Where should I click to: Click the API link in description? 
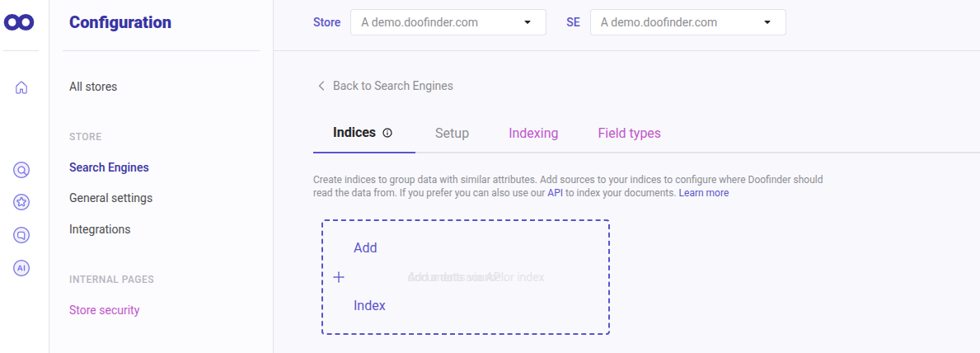554,193
